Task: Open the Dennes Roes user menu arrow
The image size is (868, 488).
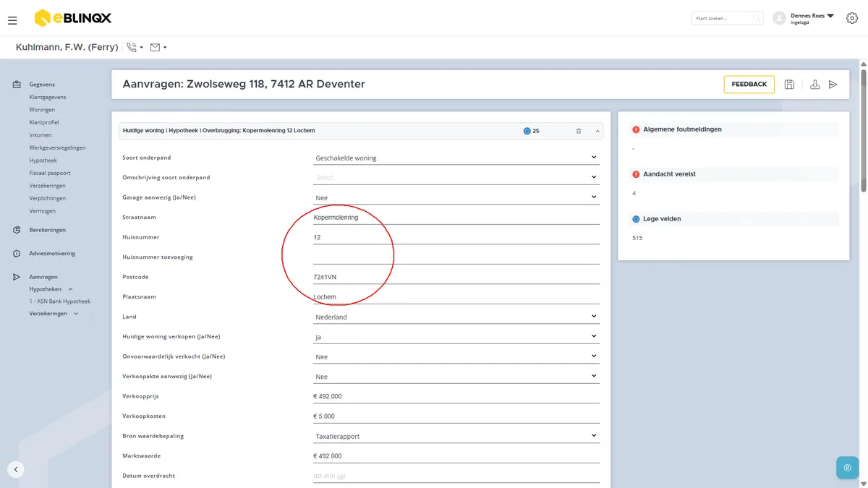Action: 830,15
